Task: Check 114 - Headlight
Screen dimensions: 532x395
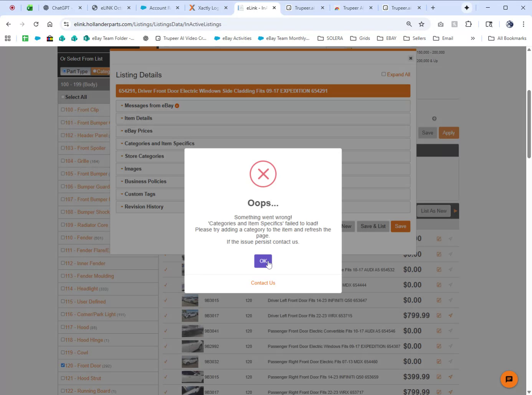Action: point(63,288)
